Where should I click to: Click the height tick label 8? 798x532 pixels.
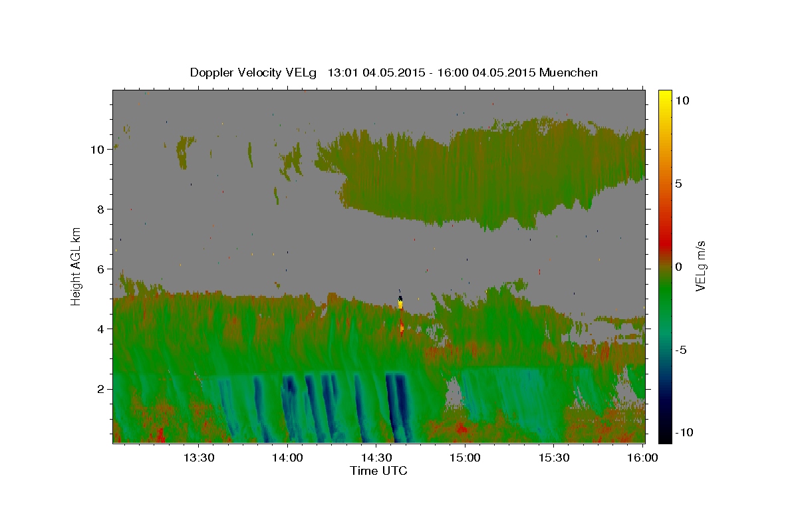pos(101,209)
